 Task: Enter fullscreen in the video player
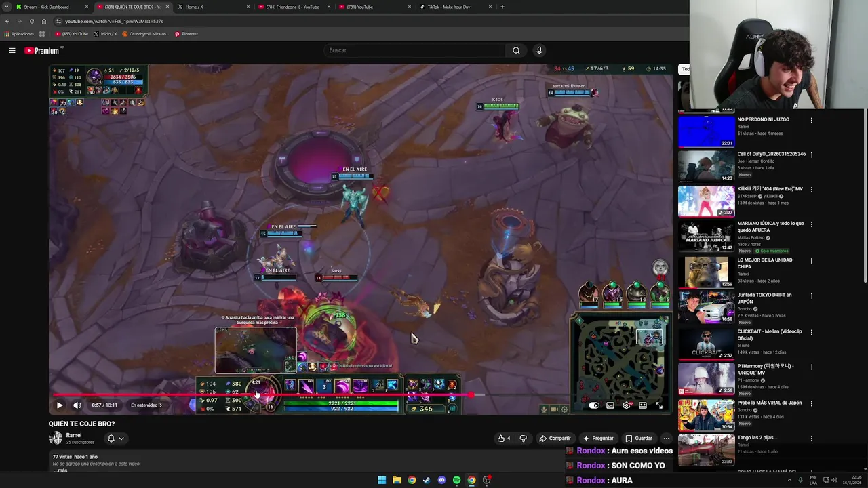pos(659,405)
